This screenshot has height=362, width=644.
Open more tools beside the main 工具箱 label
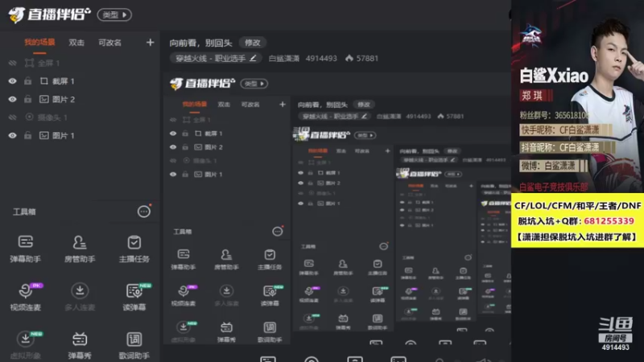click(x=144, y=212)
